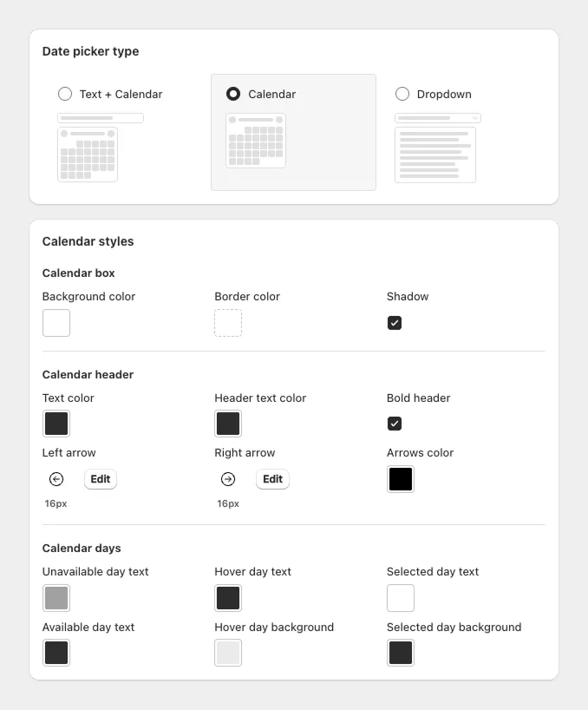Click the Unavailable day text color swatch

click(x=56, y=597)
